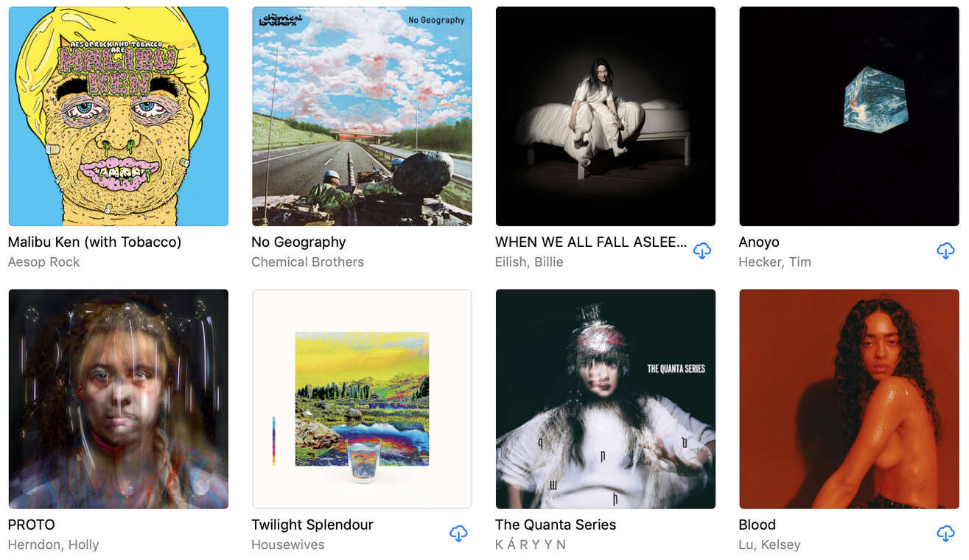Click the artist name KÁRYYN
The height and width of the screenshot is (560, 969).
point(531,545)
